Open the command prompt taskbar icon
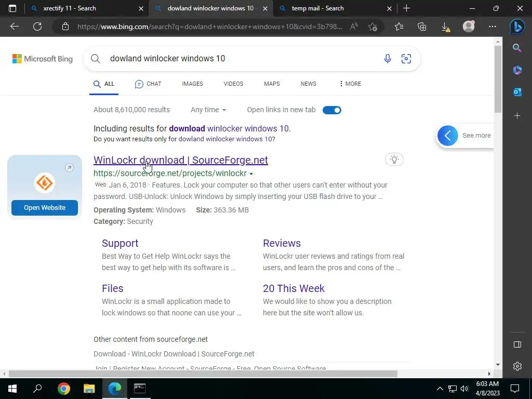This screenshot has width=532, height=399. click(x=140, y=389)
